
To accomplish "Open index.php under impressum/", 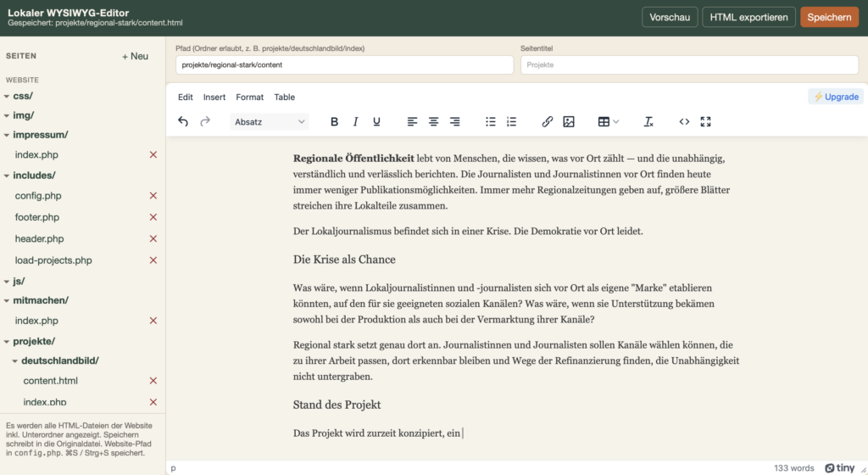I will point(36,154).
